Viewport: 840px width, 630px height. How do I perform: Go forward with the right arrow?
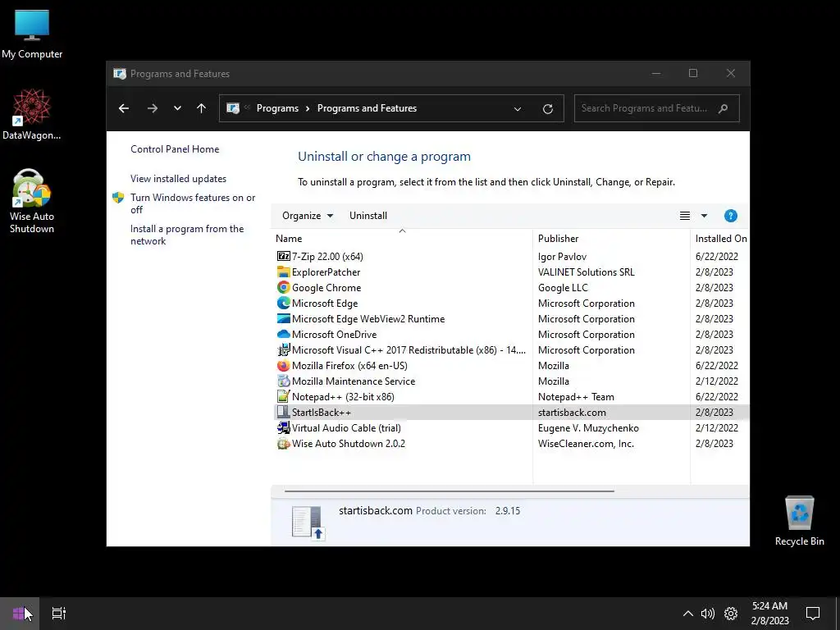[153, 108]
